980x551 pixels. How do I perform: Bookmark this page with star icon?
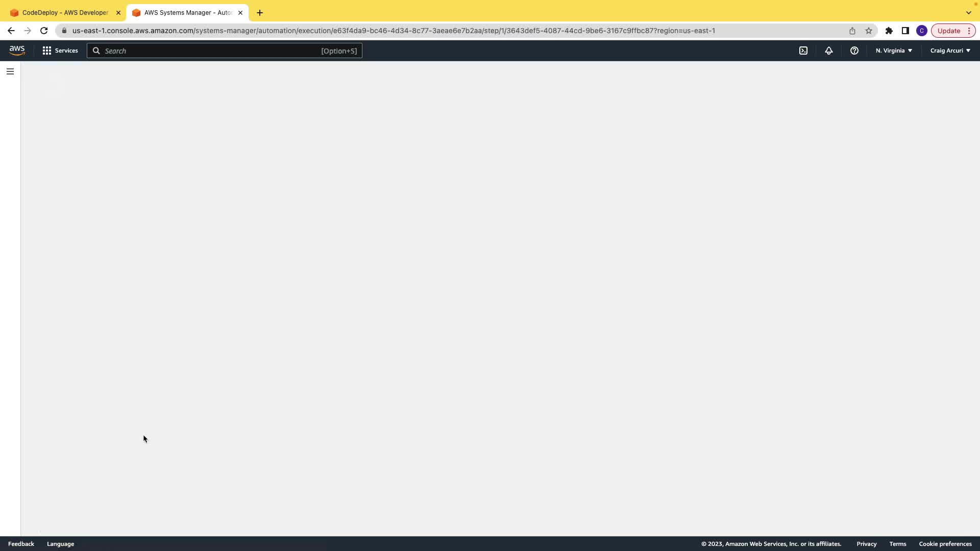click(869, 31)
